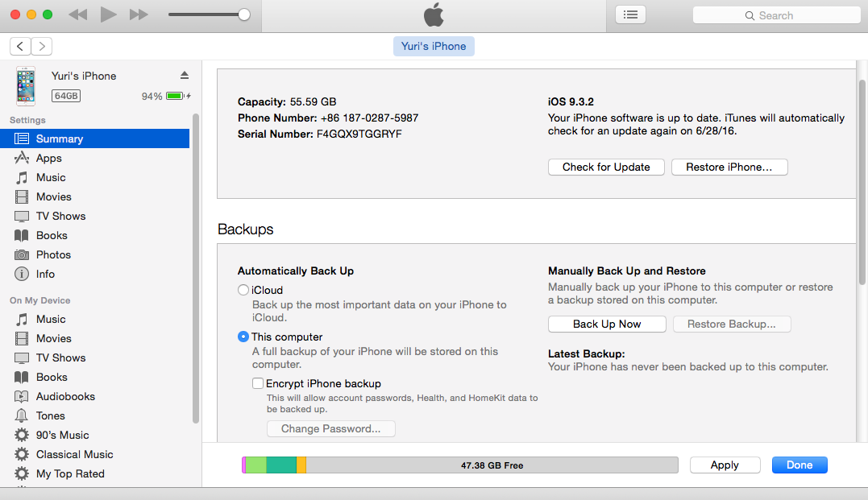
Task: Click the teal segment of storage bar
Action: [281, 465]
